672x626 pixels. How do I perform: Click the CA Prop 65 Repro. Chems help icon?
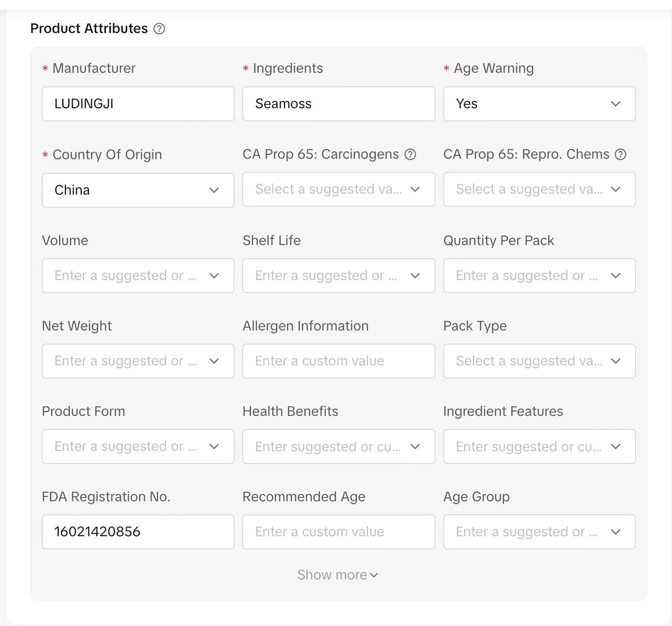tap(621, 154)
